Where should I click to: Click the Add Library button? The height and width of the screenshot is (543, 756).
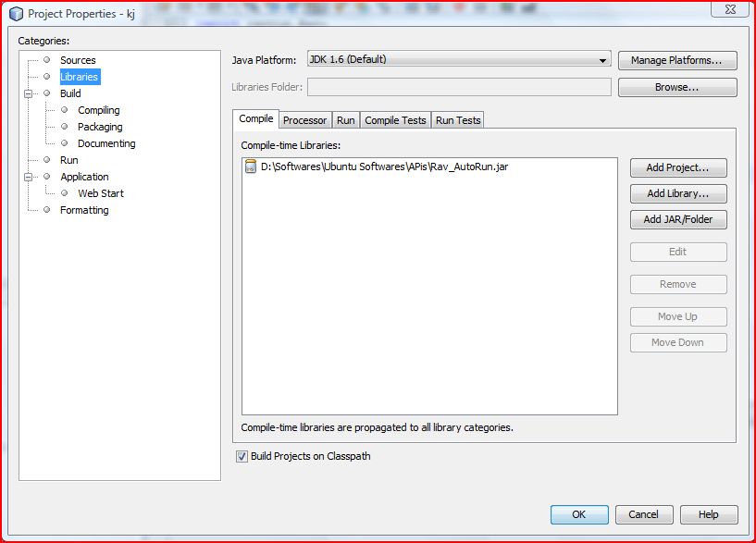[678, 193]
